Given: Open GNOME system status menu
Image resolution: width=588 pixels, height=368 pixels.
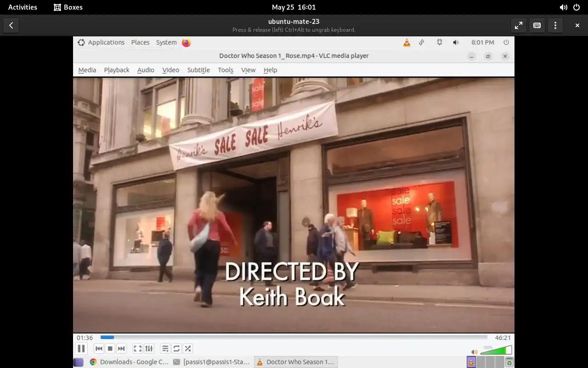Looking at the screenshot, I should [570, 7].
